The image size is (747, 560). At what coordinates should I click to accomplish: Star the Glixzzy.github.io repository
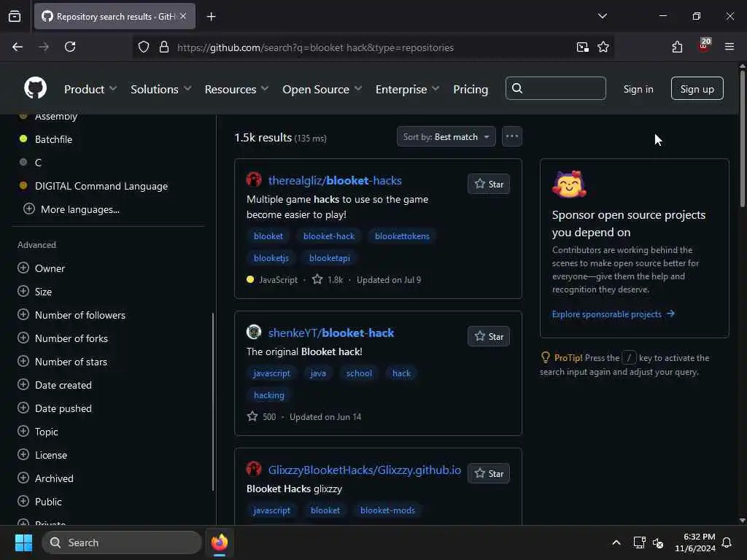pos(489,473)
